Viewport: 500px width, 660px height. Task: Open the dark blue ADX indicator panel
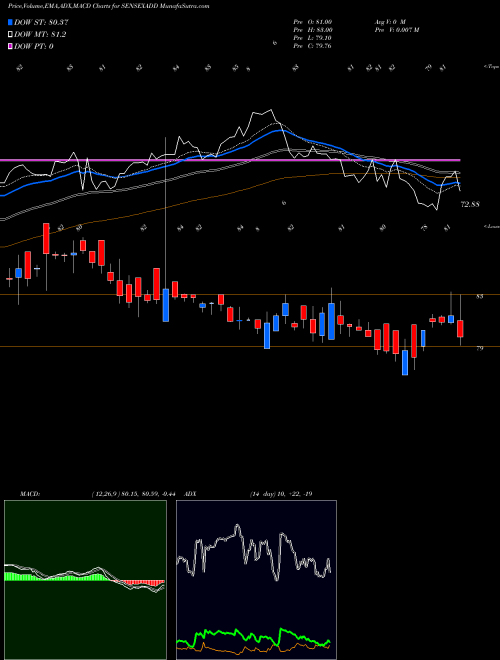tap(256, 580)
